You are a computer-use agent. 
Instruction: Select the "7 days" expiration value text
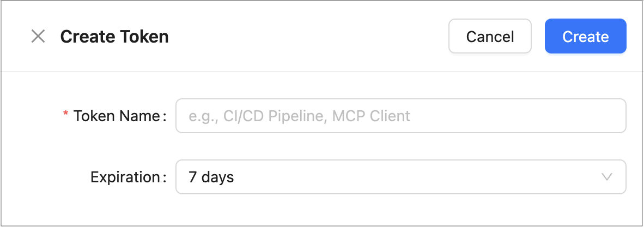[x=211, y=177]
